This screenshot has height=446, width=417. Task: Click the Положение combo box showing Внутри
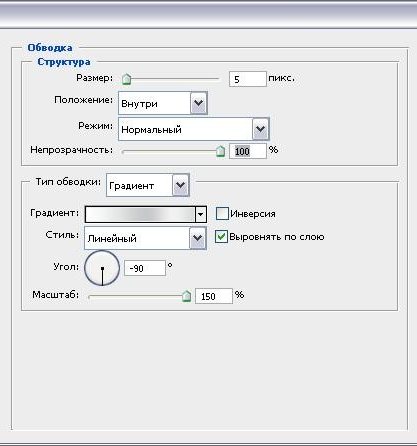pyautogui.click(x=163, y=103)
